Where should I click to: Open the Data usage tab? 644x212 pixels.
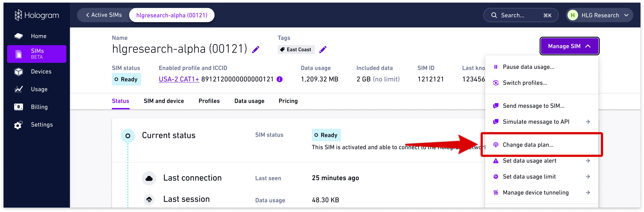click(x=249, y=101)
